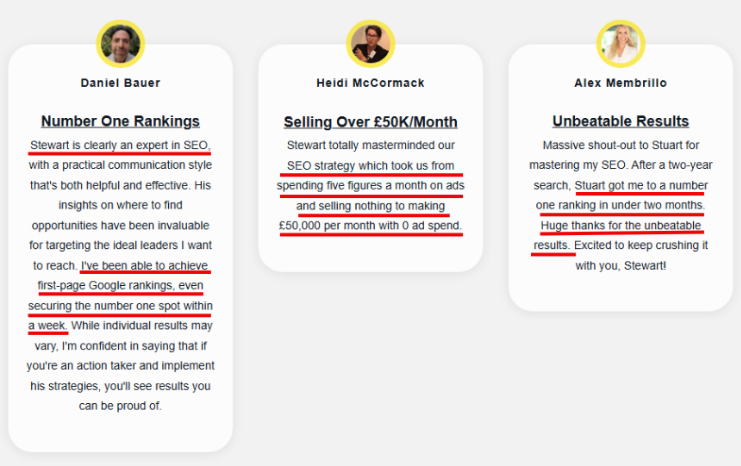The image size is (741, 466).
Task: Click 'securing the number one spot within' line
Action: click(121, 306)
